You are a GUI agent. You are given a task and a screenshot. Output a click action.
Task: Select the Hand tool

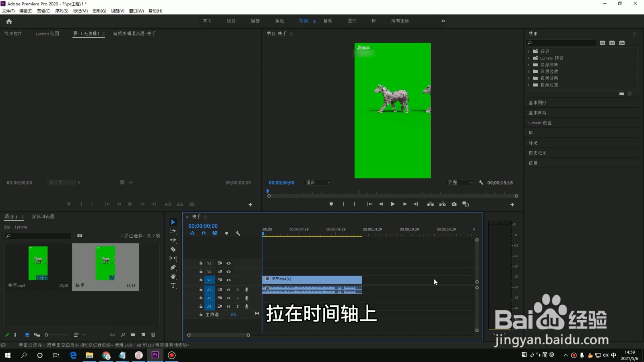coord(173,276)
